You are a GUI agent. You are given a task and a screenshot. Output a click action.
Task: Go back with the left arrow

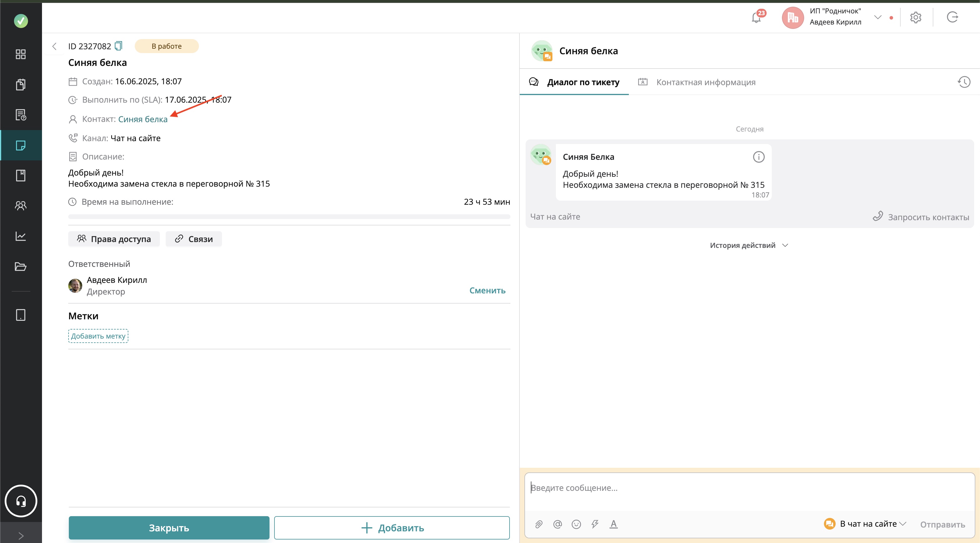pos(55,46)
